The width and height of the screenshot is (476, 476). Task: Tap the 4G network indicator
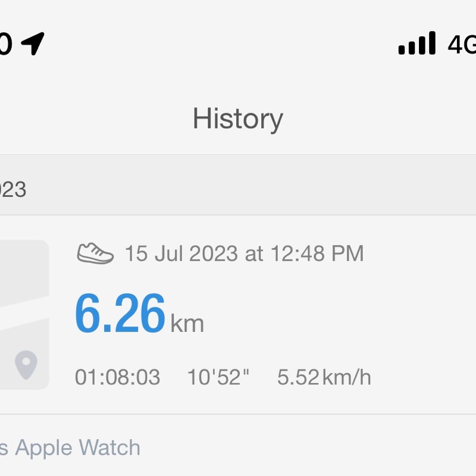click(x=462, y=43)
